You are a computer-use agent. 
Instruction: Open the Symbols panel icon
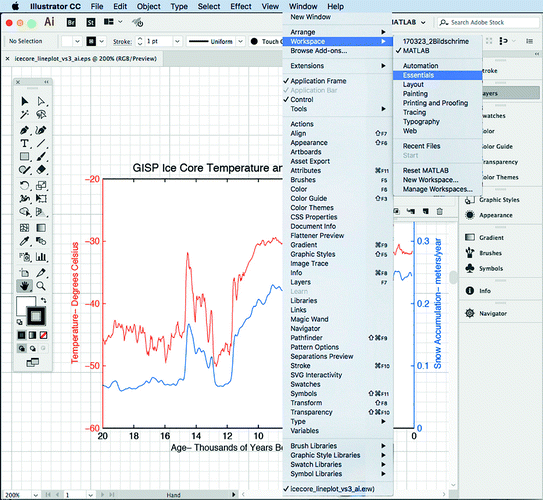click(x=470, y=268)
